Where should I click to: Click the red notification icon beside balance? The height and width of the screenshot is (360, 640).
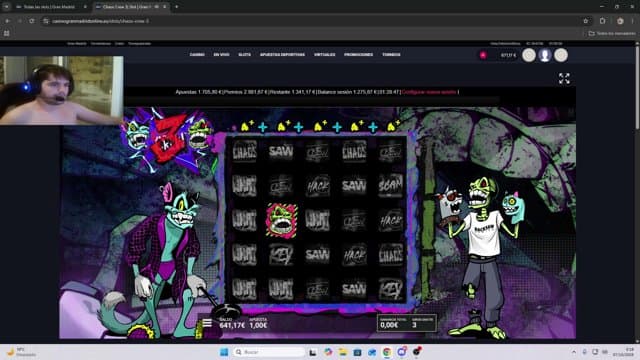(483, 55)
